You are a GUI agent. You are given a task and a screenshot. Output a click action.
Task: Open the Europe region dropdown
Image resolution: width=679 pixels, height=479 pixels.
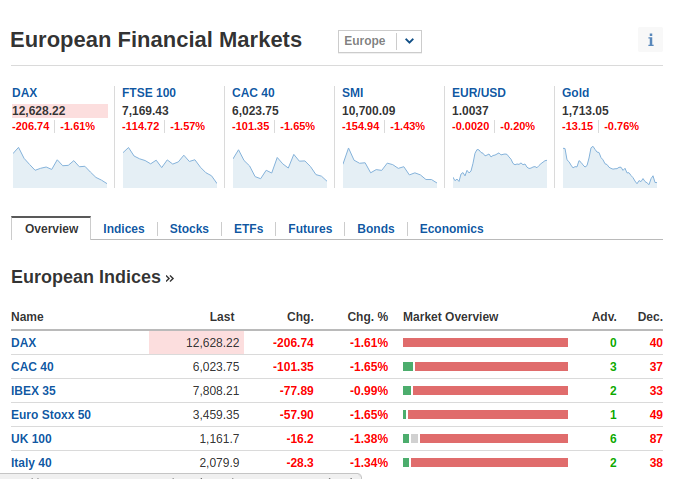(380, 41)
